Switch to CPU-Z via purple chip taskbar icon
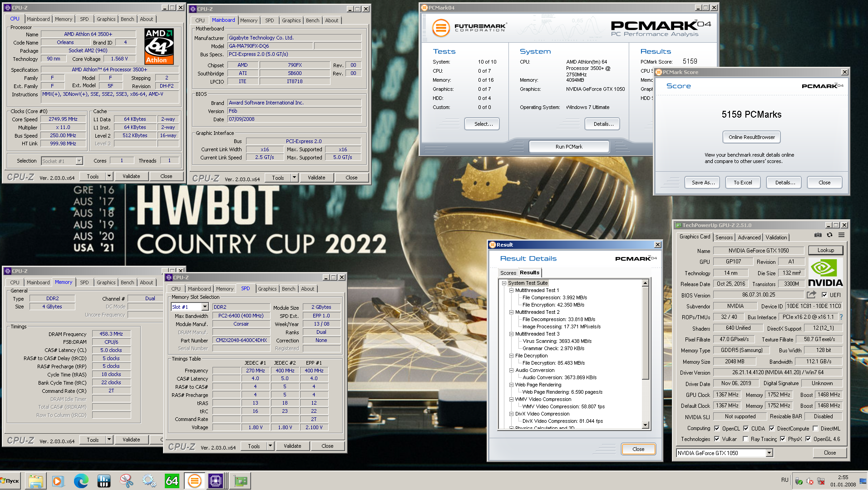Screen dimensions: 868x490 tap(216, 481)
